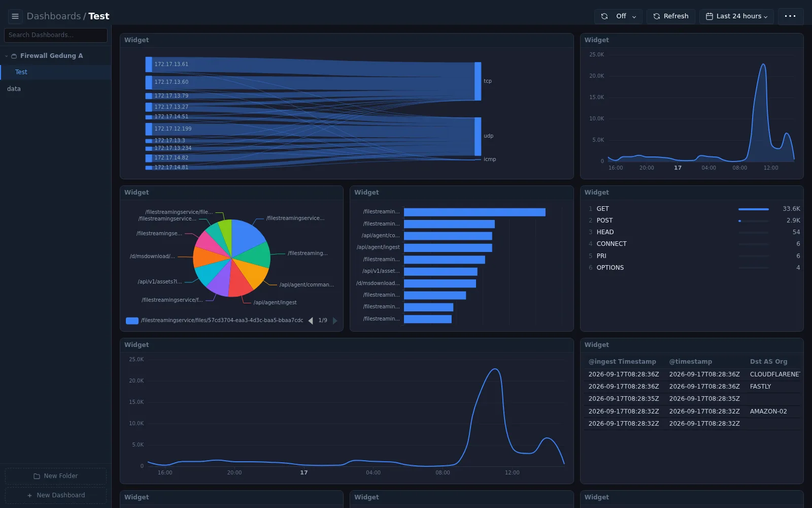This screenshot has width=812, height=508.
Task: Go to the next pie legend page
Action: point(335,321)
